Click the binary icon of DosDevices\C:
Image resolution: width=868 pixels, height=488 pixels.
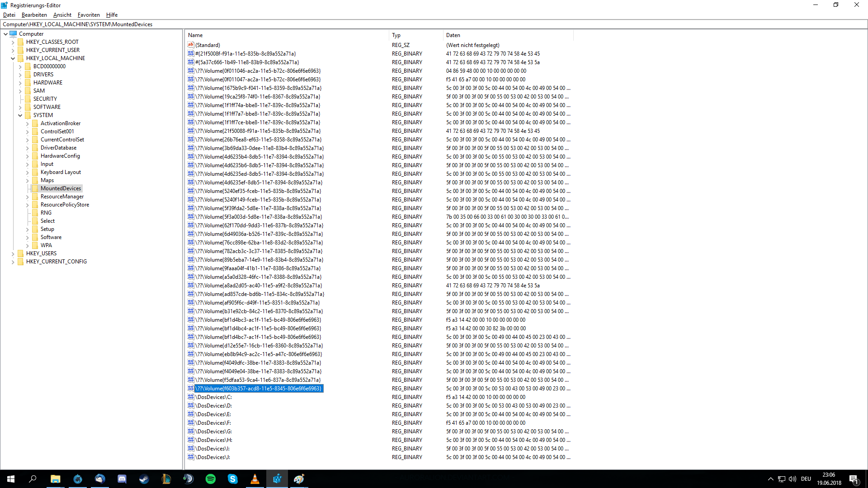tap(191, 397)
